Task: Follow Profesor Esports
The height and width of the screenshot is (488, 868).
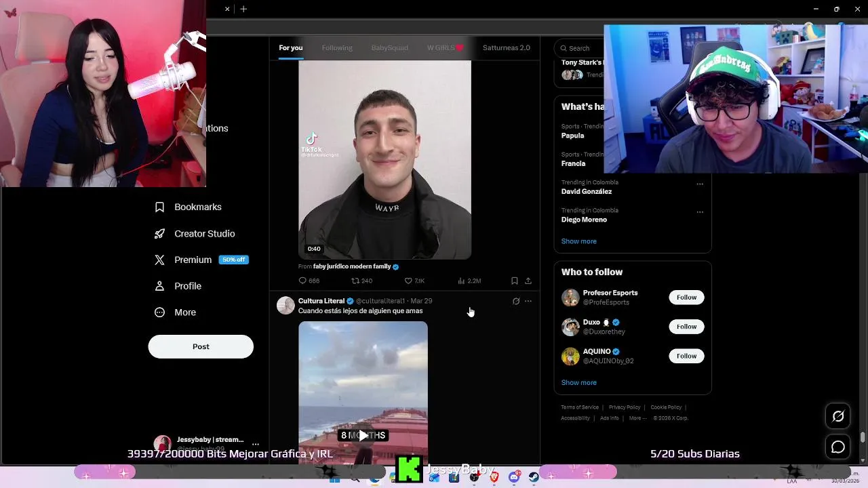Action: point(686,298)
